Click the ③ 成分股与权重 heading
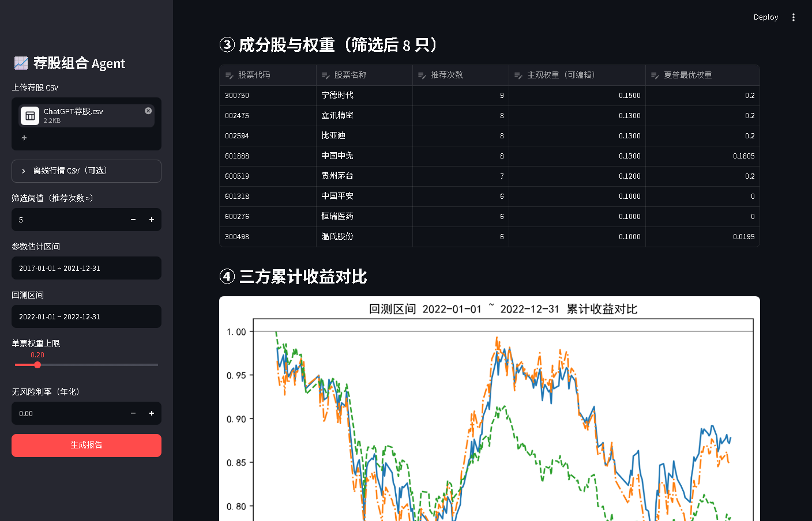Image resolution: width=812 pixels, height=521 pixels. (x=328, y=45)
